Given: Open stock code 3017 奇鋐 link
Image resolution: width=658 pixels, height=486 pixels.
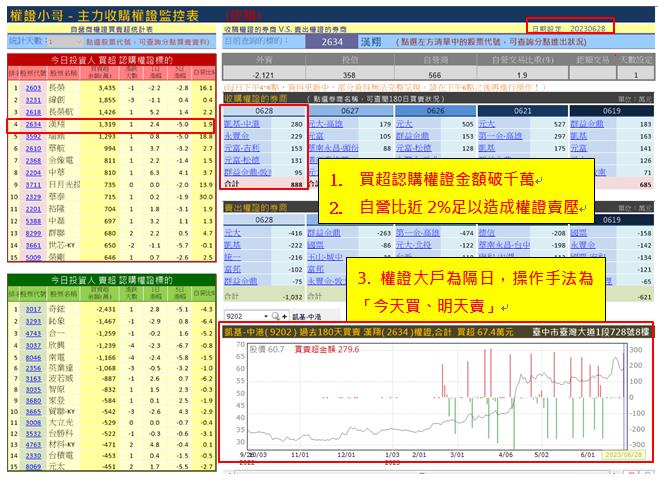Looking at the screenshot, I should tap(33, 309).
